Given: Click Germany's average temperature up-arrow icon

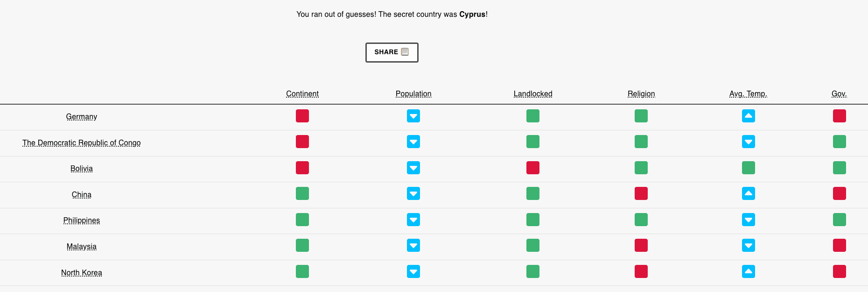Looking at the screenshot, I should pos(749,116).
